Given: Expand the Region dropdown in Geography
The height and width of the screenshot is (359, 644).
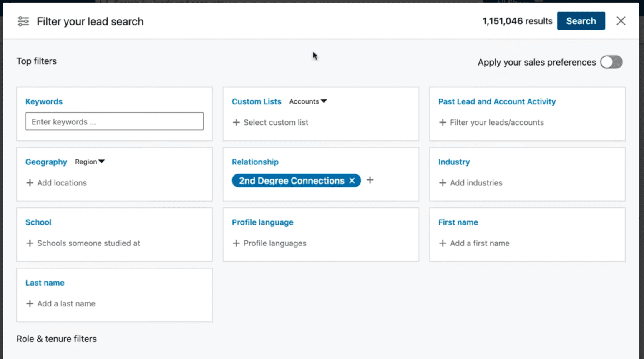Looking at the screenshot, I should click(90, 162).
